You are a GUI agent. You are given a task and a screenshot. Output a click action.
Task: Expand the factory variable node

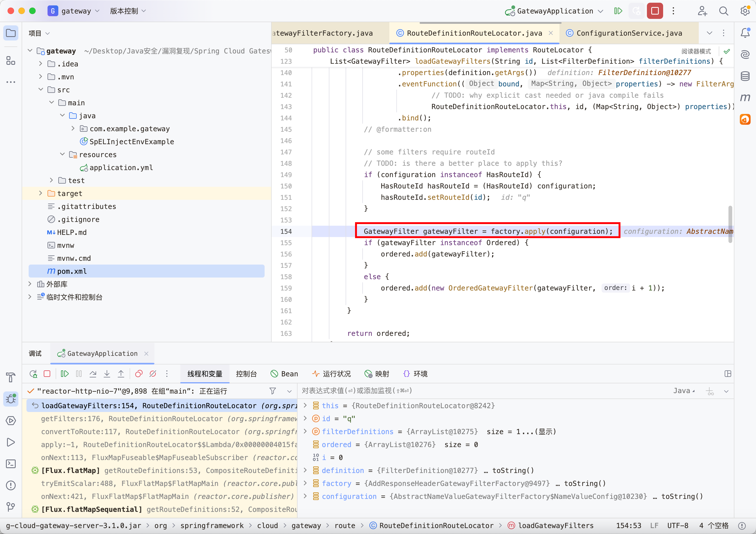(x=305, y=483)
